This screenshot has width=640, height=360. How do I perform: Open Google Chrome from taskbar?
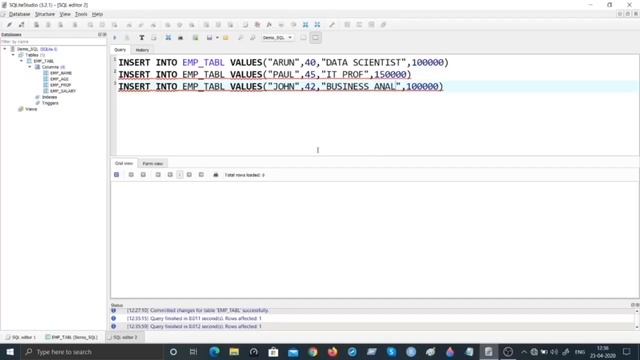tap(313, 352)
